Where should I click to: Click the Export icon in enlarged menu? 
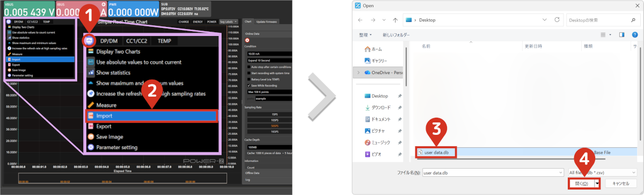click(x=91, y=126)
